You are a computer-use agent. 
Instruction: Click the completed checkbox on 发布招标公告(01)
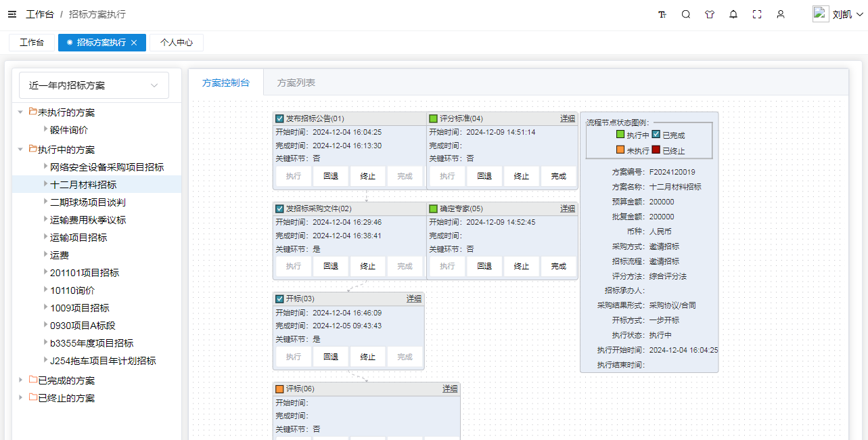click(279, 118)
